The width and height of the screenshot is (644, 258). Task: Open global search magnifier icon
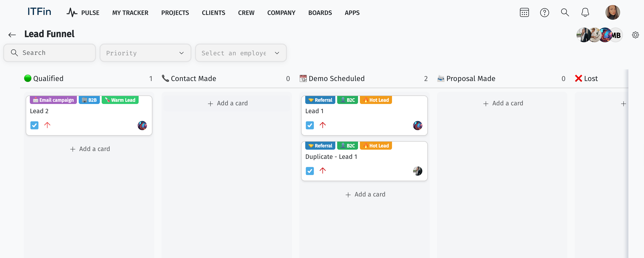(x=565, y=12)
